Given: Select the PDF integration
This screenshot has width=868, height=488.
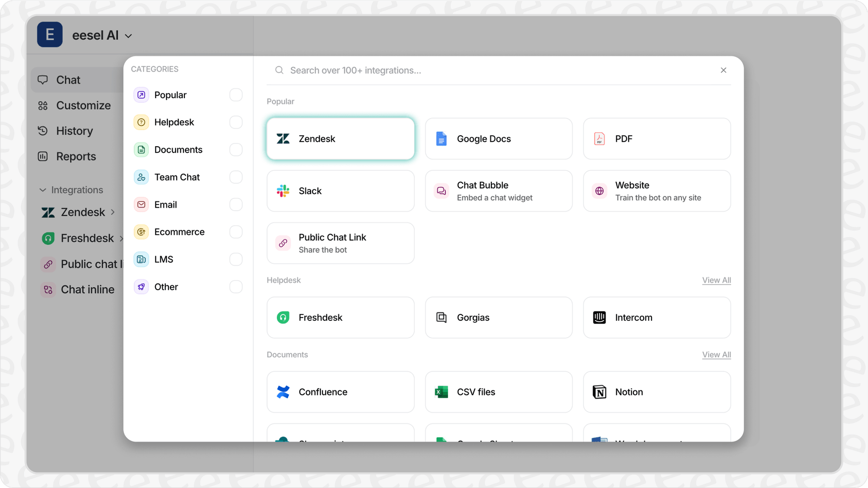Looking at the screenshot, I should point(656,138).
